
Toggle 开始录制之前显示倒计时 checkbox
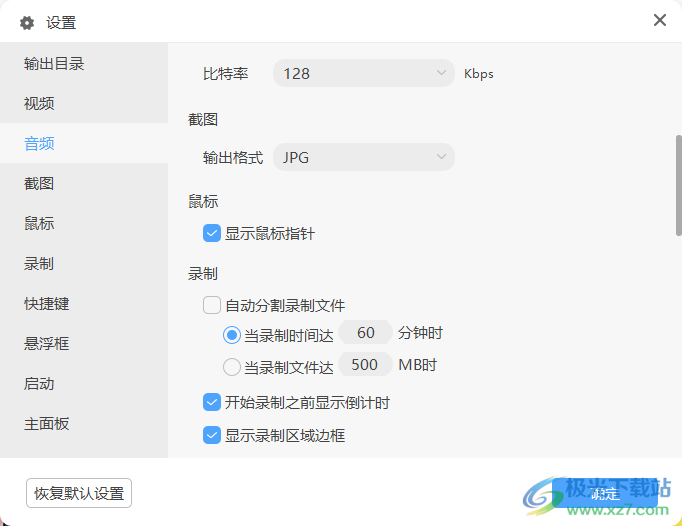click(x=212, y=402)
